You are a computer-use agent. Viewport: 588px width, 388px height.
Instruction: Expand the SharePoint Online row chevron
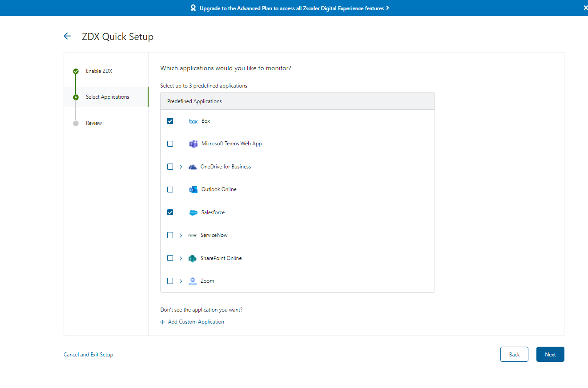[181, 259]
